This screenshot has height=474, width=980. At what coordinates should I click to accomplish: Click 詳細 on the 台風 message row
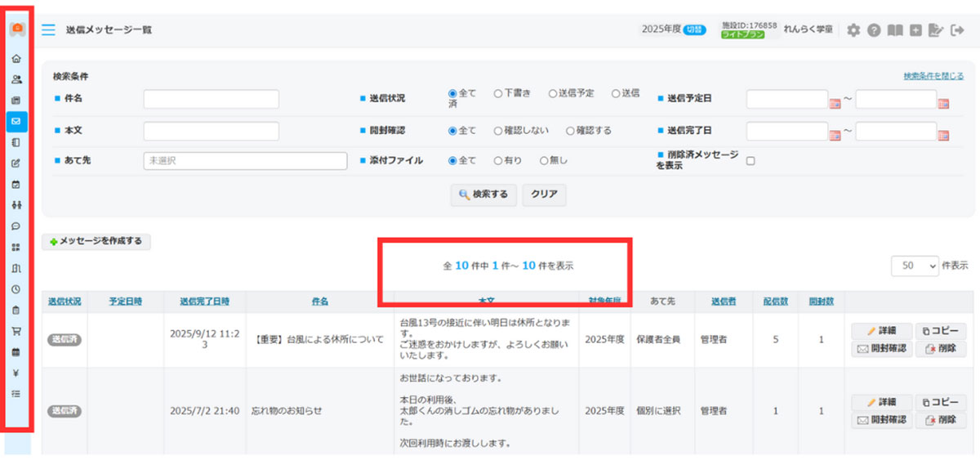[881, 331]
